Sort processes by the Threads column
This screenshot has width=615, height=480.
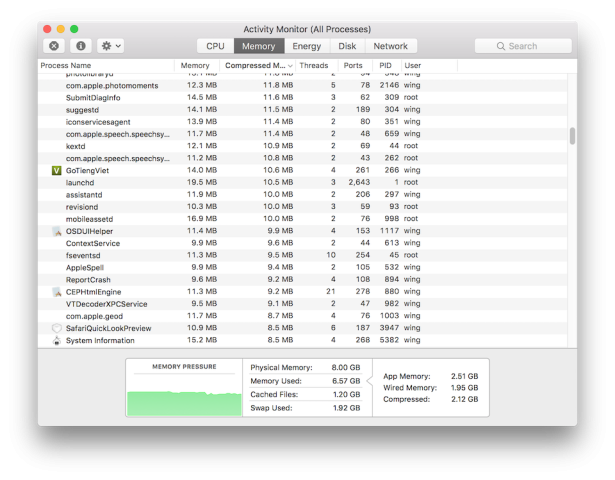point(313,65)
